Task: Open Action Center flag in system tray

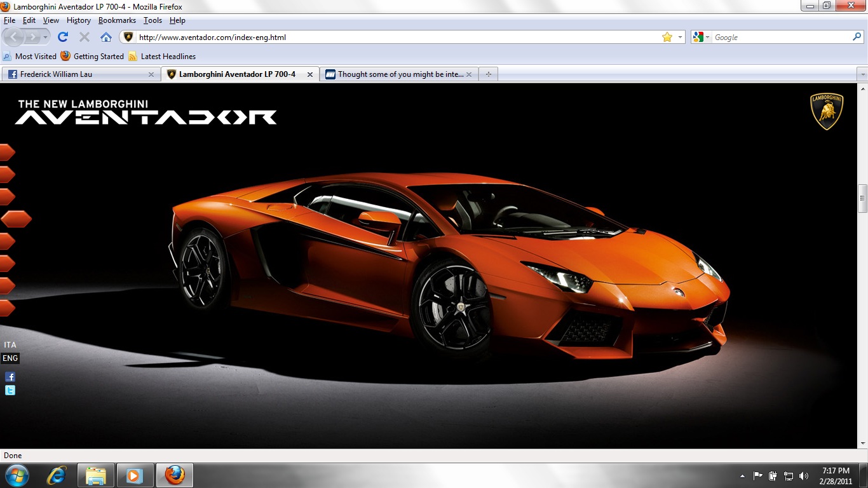Action: click(x=757, y=475)
